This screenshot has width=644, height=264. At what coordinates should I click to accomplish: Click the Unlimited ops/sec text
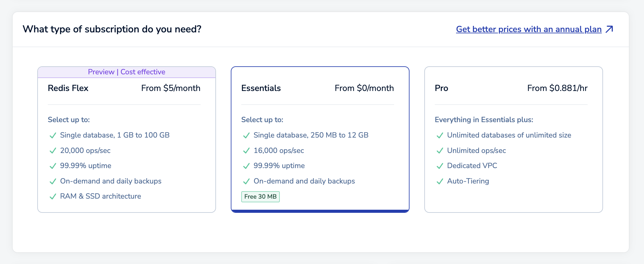(x=476, y=151)
